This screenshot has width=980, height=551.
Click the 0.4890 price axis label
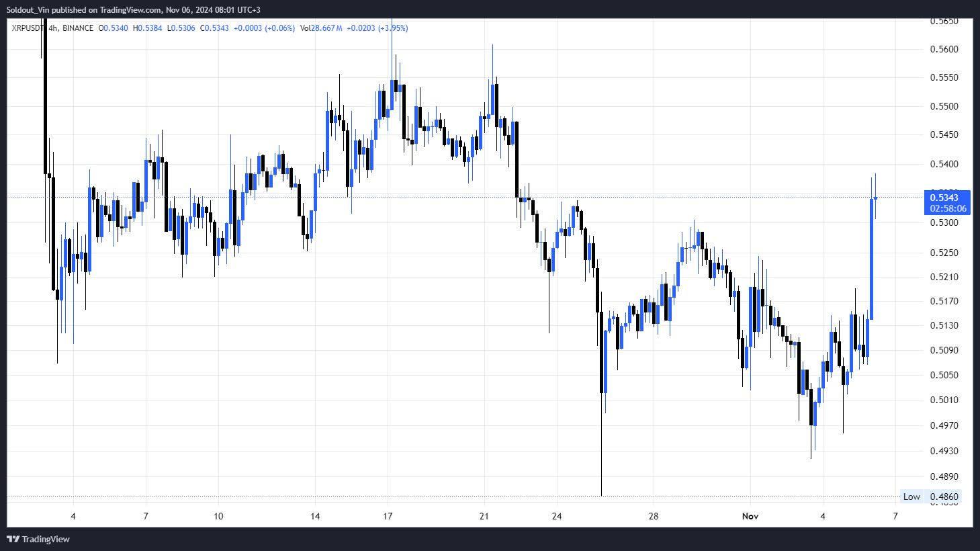944,476
